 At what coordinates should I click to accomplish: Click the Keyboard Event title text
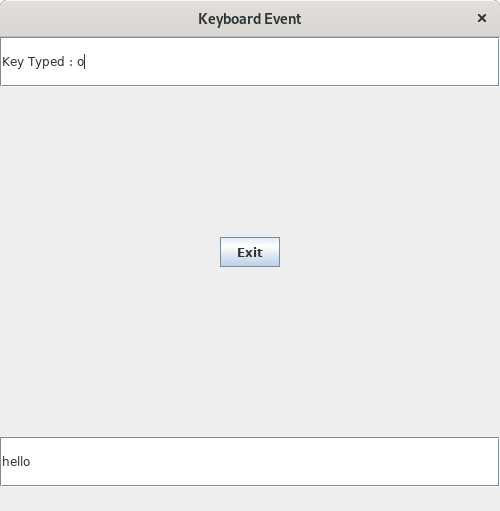[250, 19]
